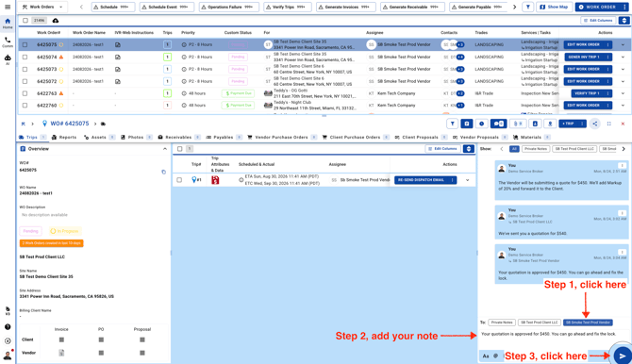Click the red trip attributes icon
632x364 pixels.
click(215, 180)
